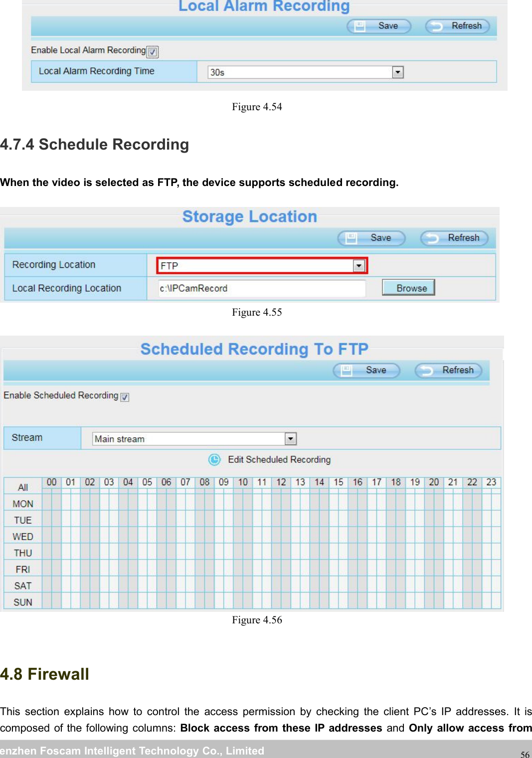
Task: Toggle Enable Local Alarm Recording checkbox
Action: tap(153, 51)
